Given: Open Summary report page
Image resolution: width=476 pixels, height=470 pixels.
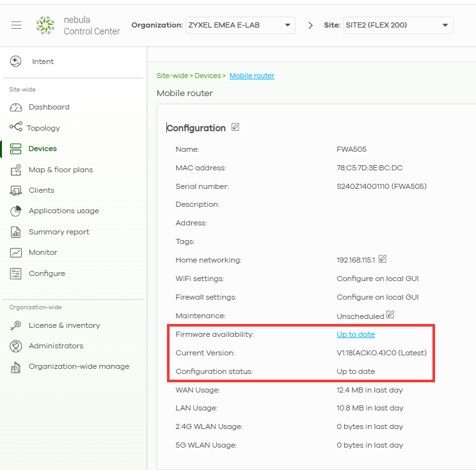Looking at the screenshot, I should [x=59, y=232].
